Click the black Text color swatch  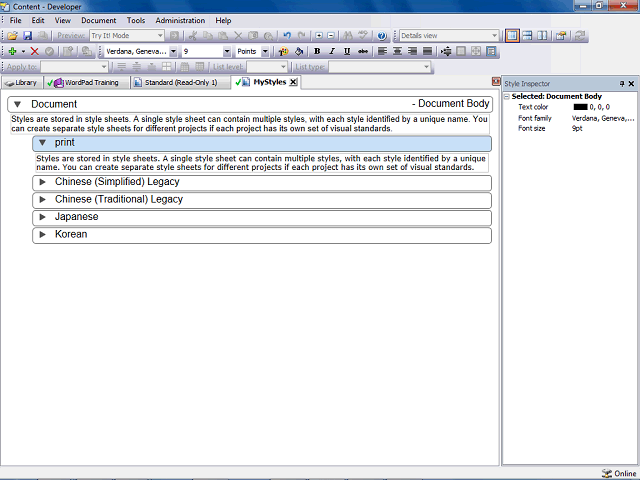pyautogui.click(x=580, y=107)
